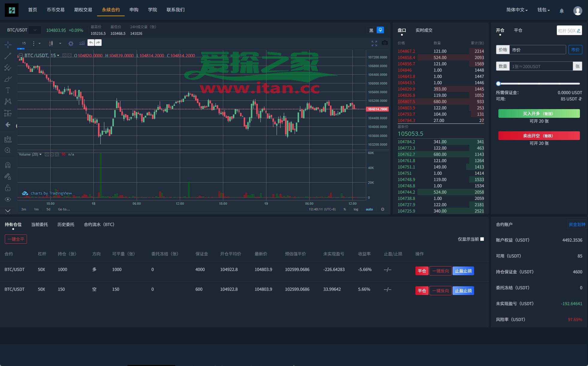Click 买入开多 buy long button

539,114
